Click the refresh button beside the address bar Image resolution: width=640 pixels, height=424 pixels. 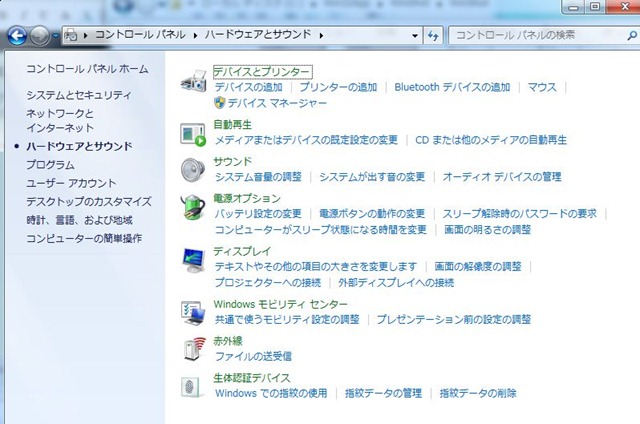(433, 36)
